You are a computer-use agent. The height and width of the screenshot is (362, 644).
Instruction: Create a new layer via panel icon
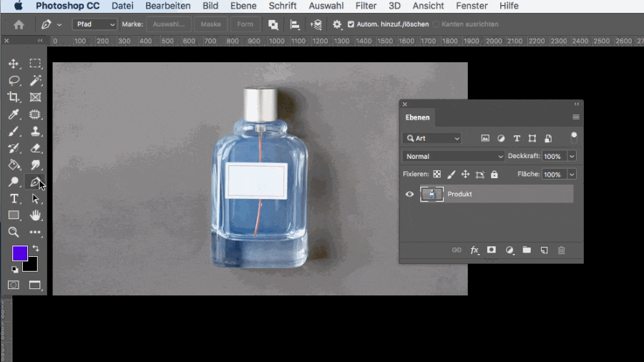(544, 250)
